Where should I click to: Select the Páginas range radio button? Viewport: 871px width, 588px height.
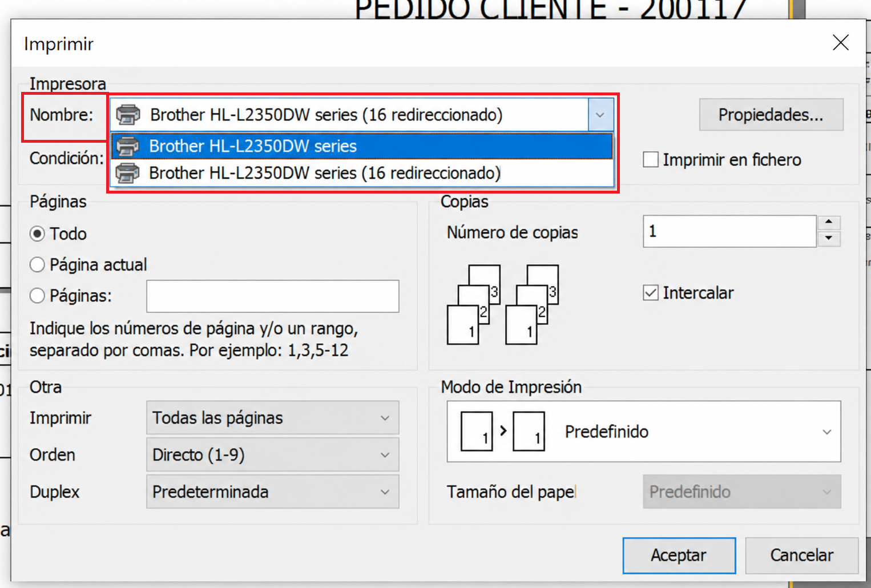37,295
